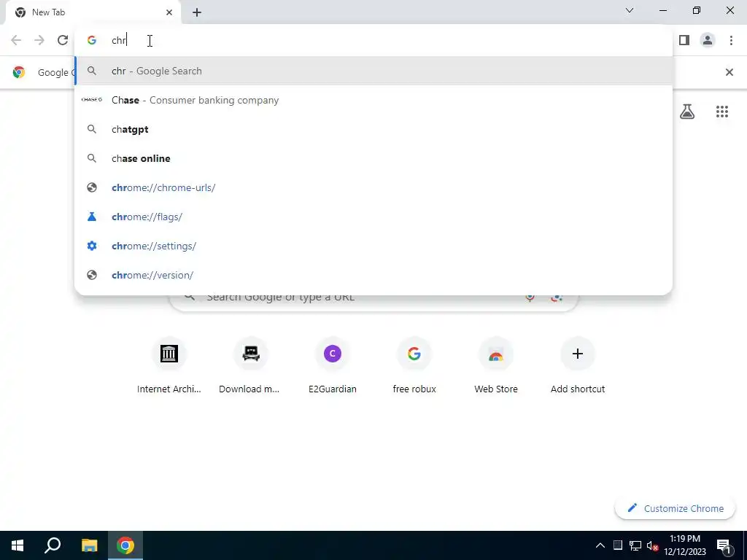The image size is (747, 560).
Task: Go forward with the forward arrow
Action: 39,41
